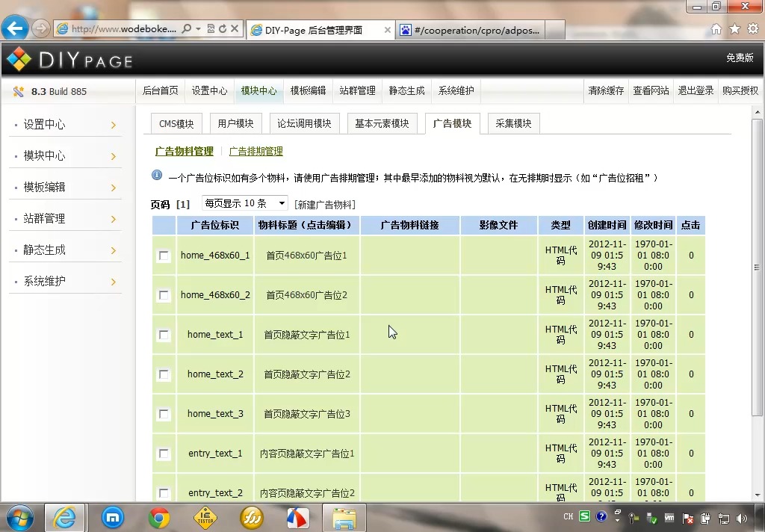The height and width of the screenshot is (532, 765).
Task: Check the entry_text_2 row checkbox
Action: (164, 493)
